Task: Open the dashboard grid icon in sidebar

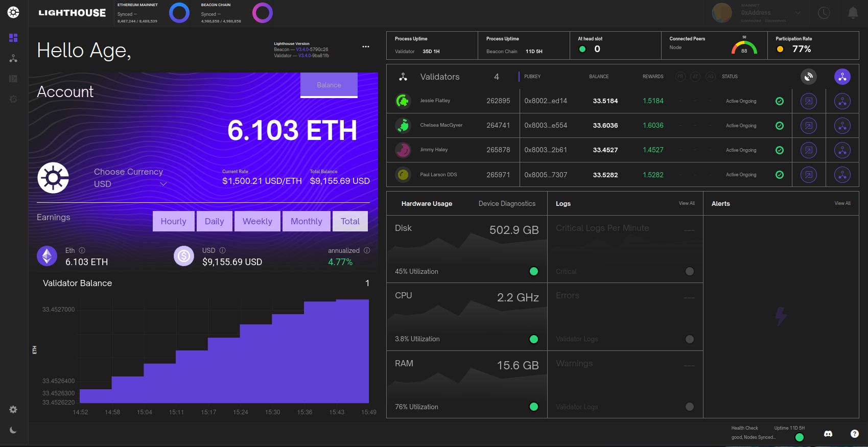Action: (13, 38)
